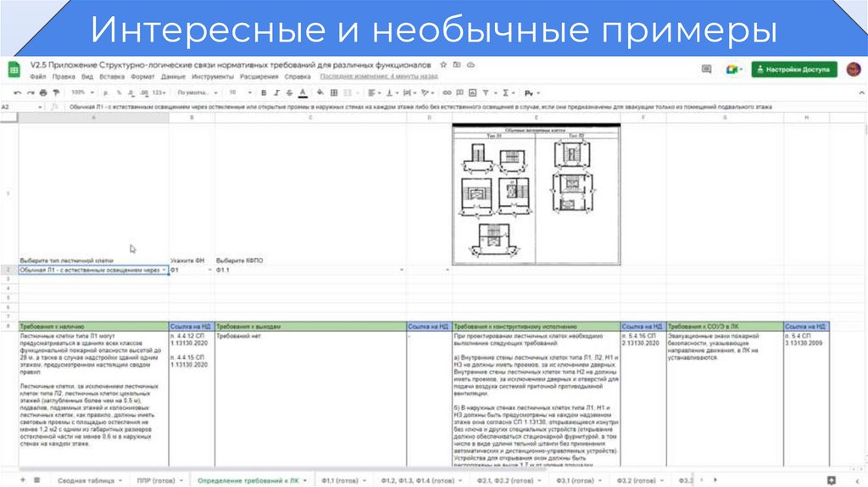Open the borders menu

[x=334, y=93]
